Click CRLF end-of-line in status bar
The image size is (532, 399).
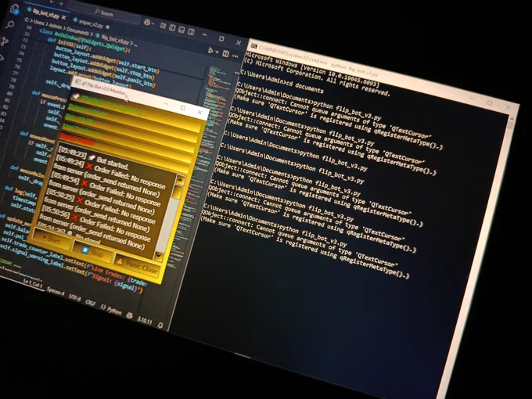pyautogui.click(x=91, y=302)
